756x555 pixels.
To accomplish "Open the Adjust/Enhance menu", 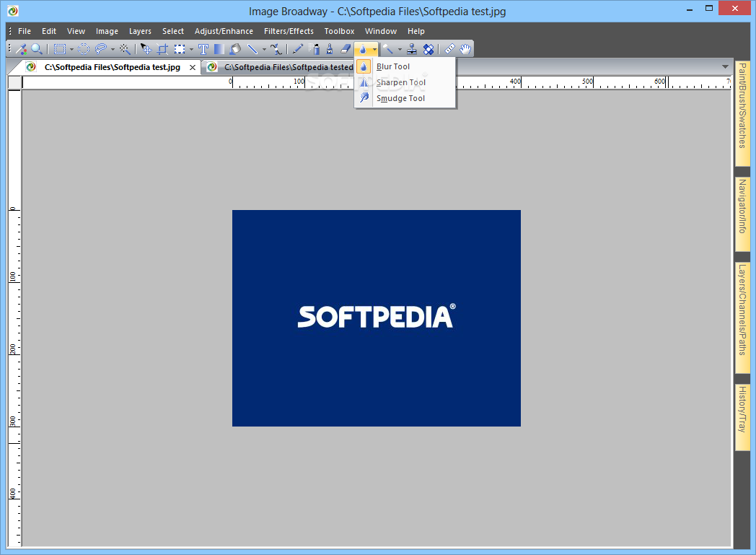I will [x=224, y=31].
